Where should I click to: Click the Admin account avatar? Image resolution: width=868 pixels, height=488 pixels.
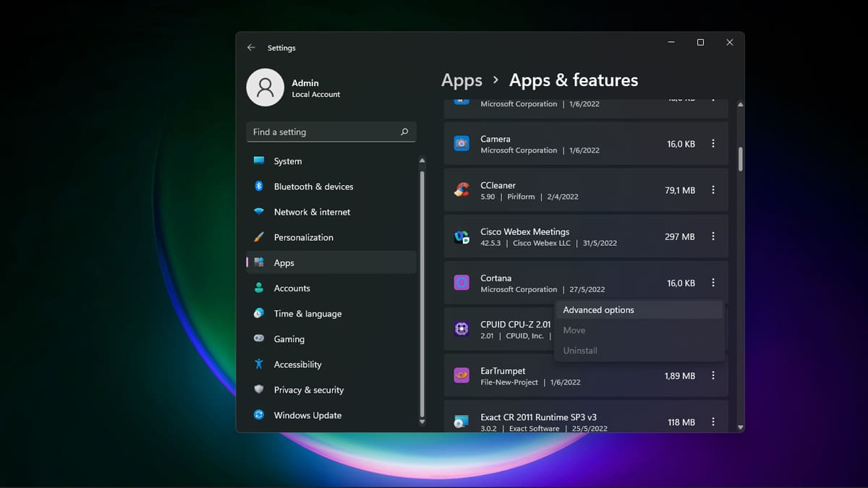point(265,87)
